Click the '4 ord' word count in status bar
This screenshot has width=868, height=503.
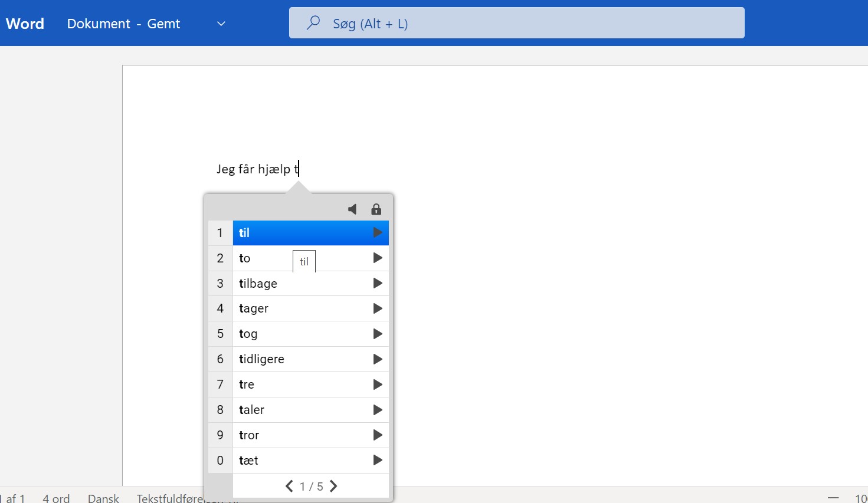click(x=56, y=498)
